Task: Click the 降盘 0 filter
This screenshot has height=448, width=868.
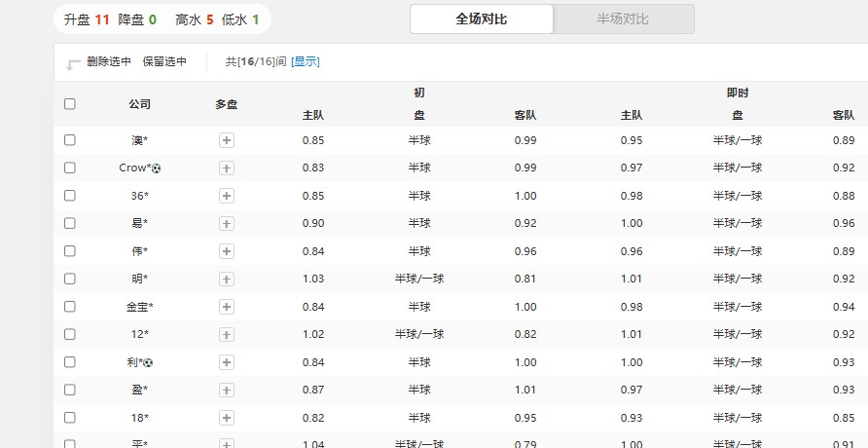Action: pyautogui.click(x=137, y=19)
